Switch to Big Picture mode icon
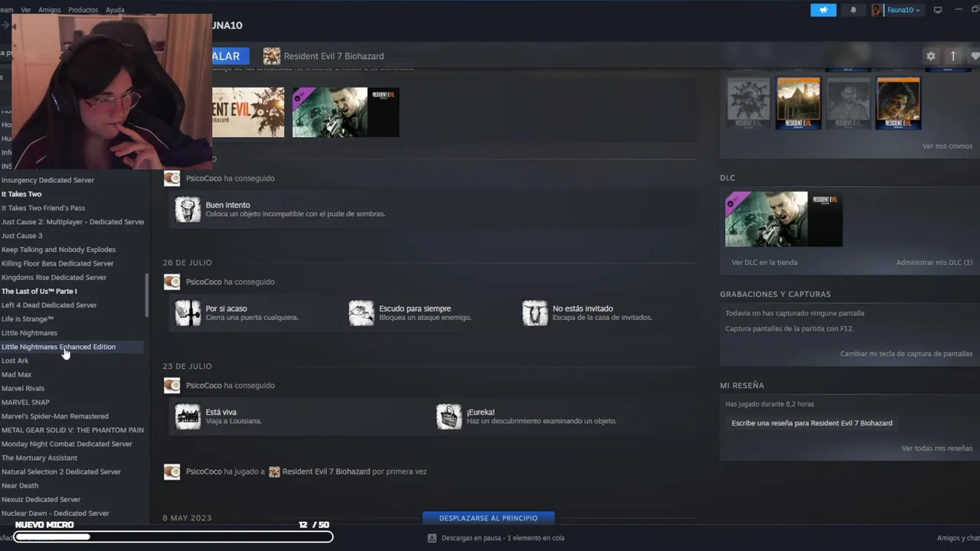The width and height of the screenshot is (980, 551). pos(938,10)
